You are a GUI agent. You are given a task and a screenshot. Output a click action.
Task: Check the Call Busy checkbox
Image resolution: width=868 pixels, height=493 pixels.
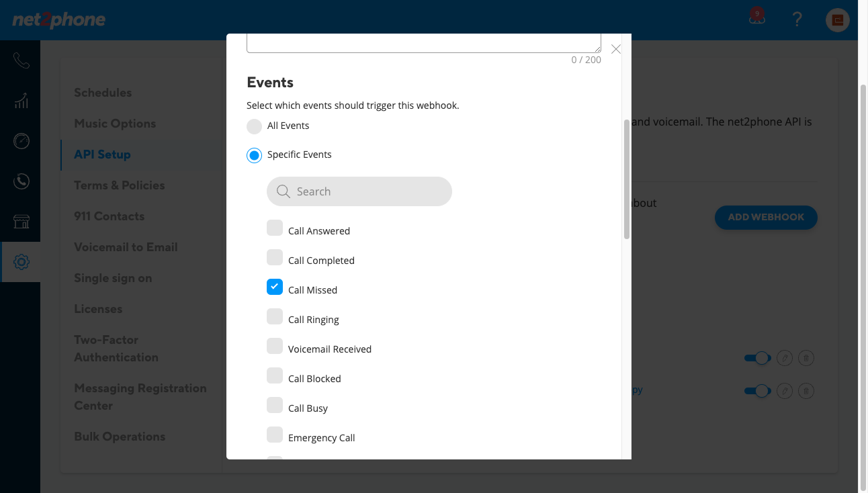click(275, 405)
